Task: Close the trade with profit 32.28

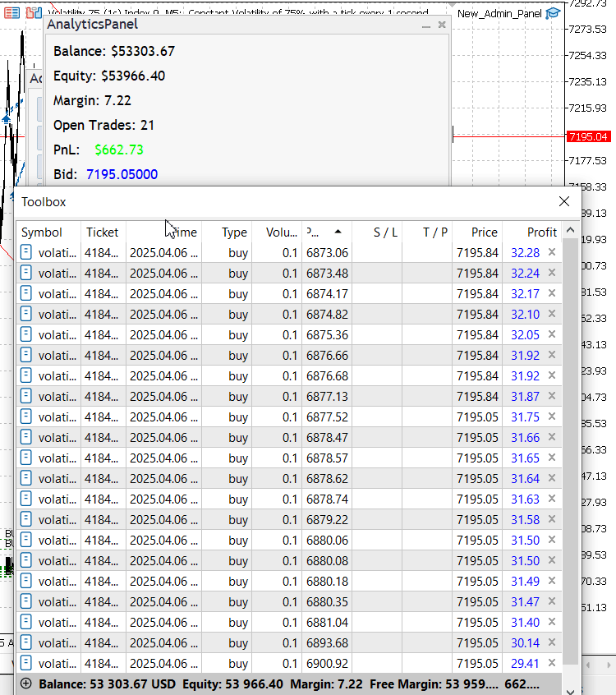Action: pyautogui.click(x=552, y=252)
